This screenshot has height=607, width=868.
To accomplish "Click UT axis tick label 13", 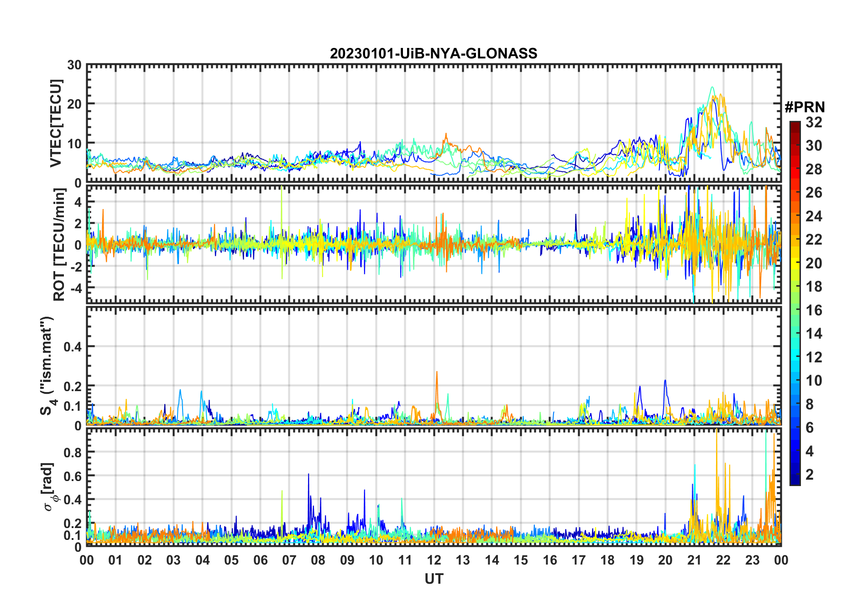I will click(463, 560).
